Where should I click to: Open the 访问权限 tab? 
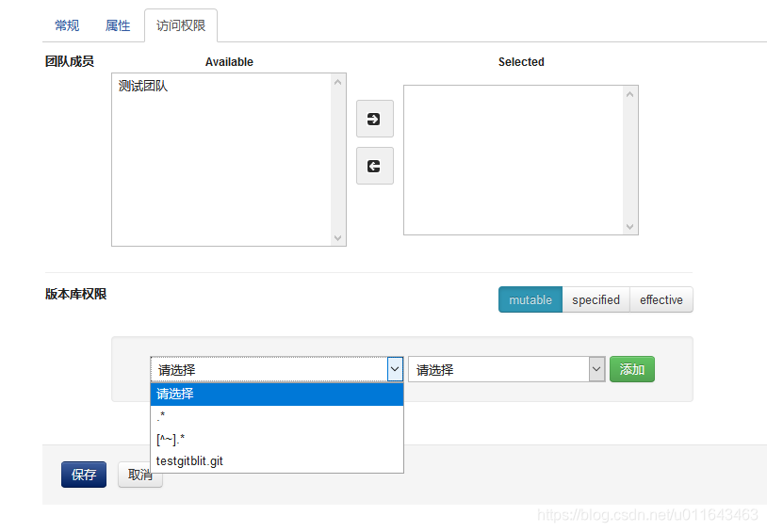181,25
